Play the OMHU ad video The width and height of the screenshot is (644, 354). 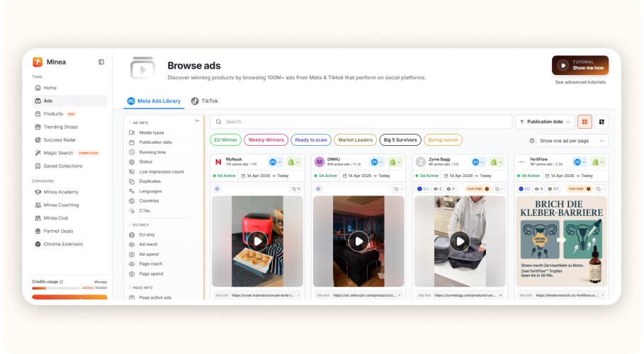click(358, 241)
